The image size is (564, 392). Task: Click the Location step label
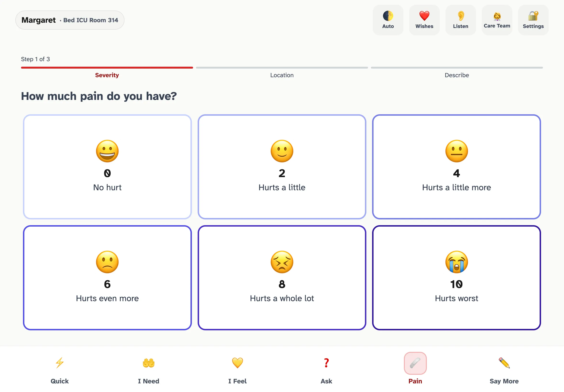[282, 75]
